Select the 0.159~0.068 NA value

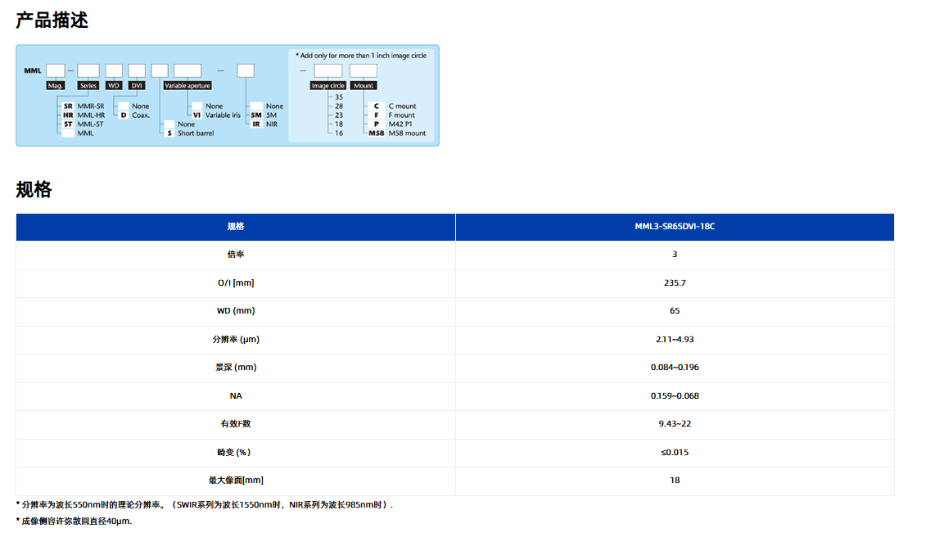tap(675, 396)
